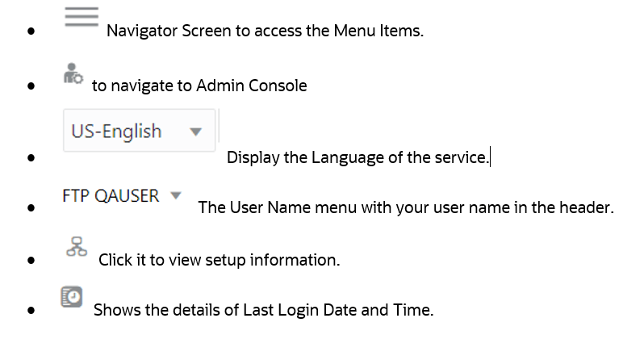644x339 pixels.
Task: Click the bullet beside the language dropdown line
Action: coord(30,159)
